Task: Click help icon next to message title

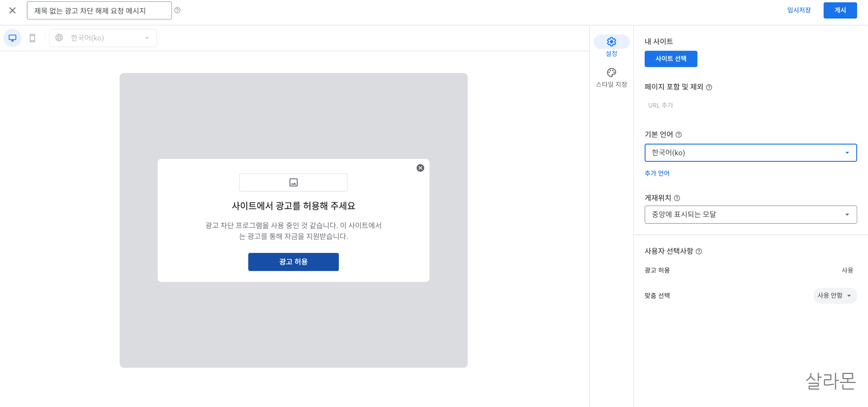Action: point(177,10)
